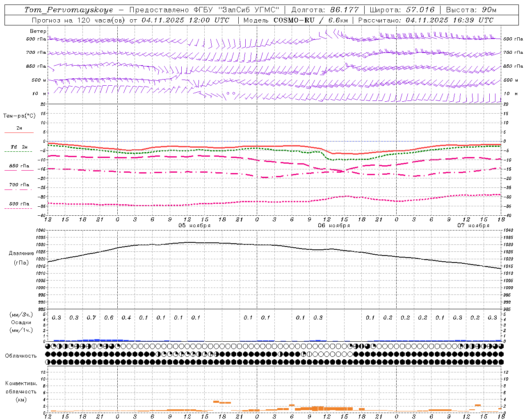Select the longitude value "Долгота: 86.177"
The height and width of the screenshot is (420, 525).
pos(325,10)
